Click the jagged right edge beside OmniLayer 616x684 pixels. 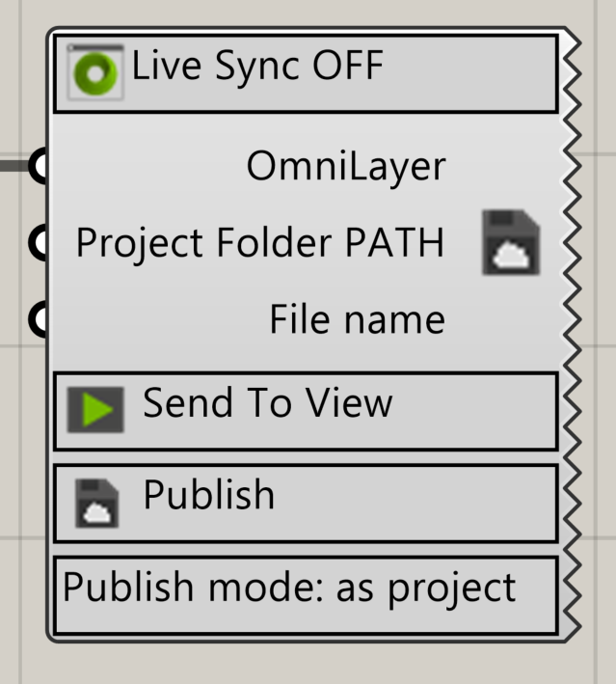pyautogui.click(x=572, y=167)
